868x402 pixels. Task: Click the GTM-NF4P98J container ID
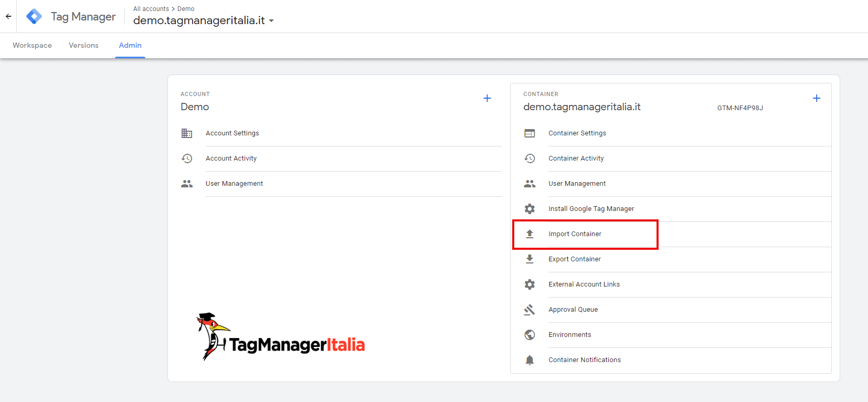[740, 108]
